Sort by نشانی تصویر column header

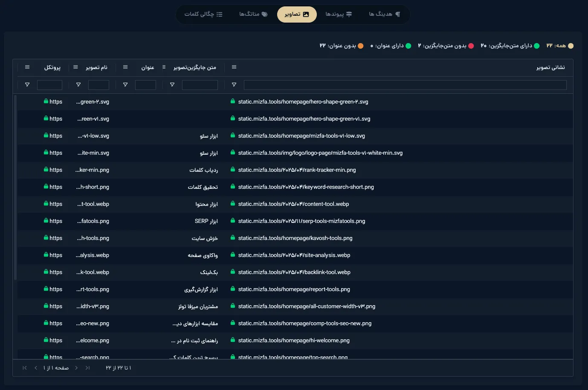tap(550, 67)
